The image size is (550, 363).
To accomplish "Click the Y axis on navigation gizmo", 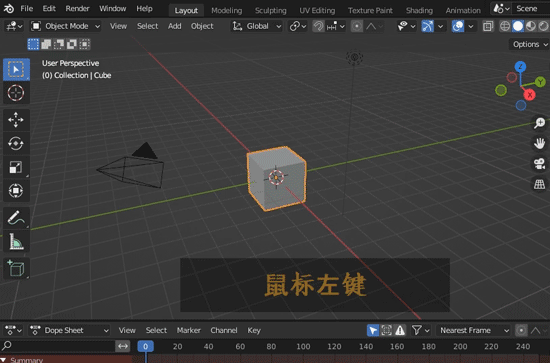I will pyautogui.click(x=540, y=82).
